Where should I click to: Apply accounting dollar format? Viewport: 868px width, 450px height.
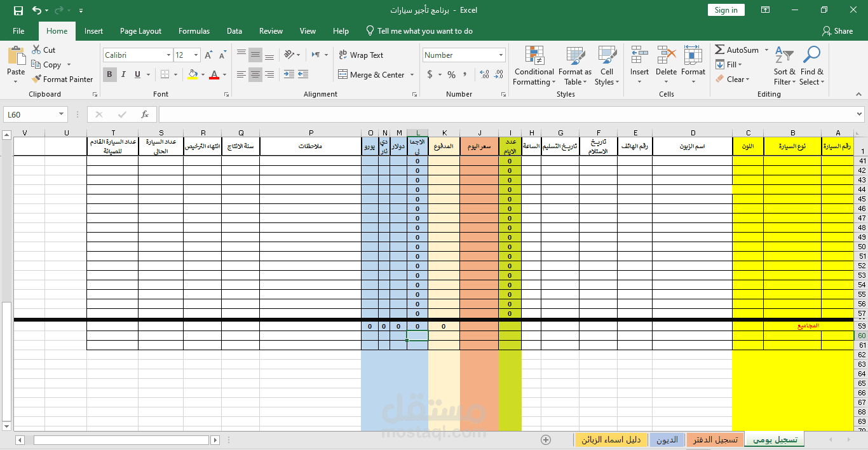click(x=430, y=75)
